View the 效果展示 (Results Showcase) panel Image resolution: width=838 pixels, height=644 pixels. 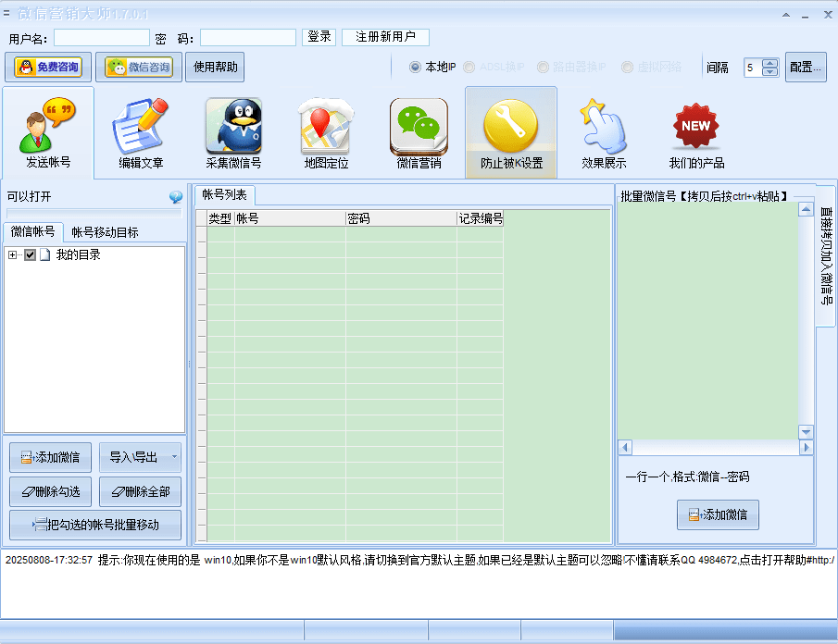604,130
